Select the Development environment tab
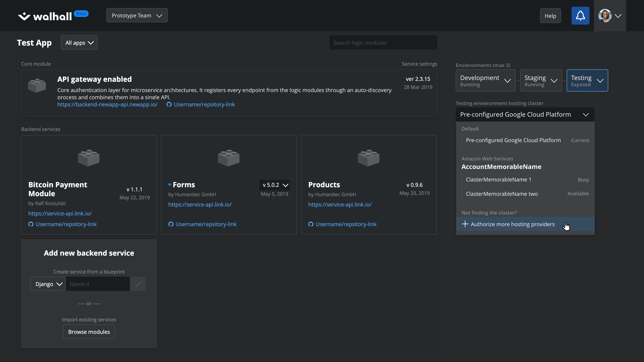The width and height of the screenshot is (644, 362). coord(485,80)
